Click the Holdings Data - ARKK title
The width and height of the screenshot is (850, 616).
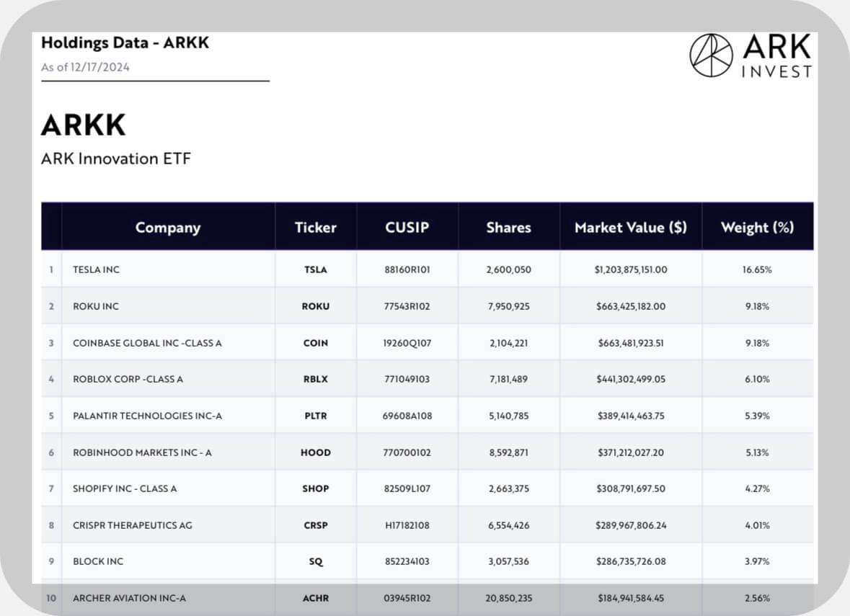pyautogui.click(x=125, y=43)
